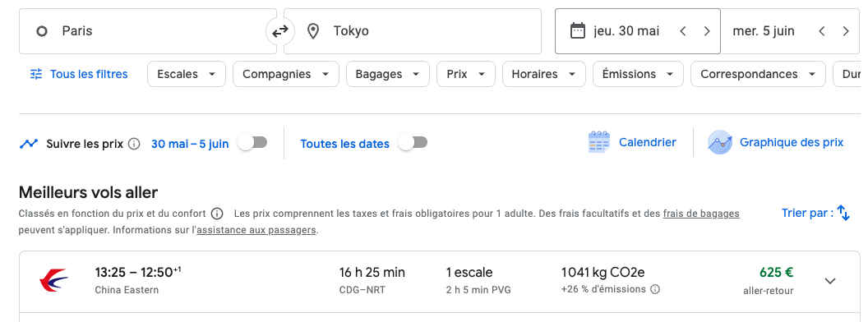Image resolution: width=868 pixels, height=322 pixels.
Task: Click the Tokyo destination field
Action: [413, 31]
